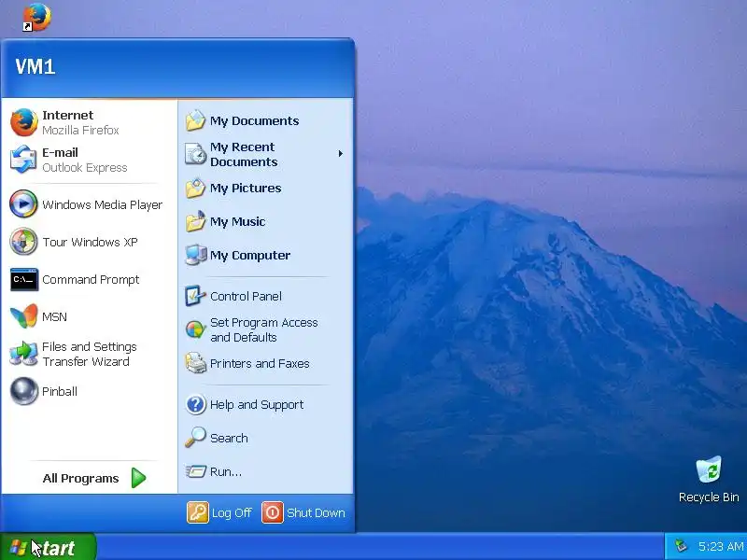Click the Log Off text
This screenshot has width=747, height=560.
click(x=232, y=512)
